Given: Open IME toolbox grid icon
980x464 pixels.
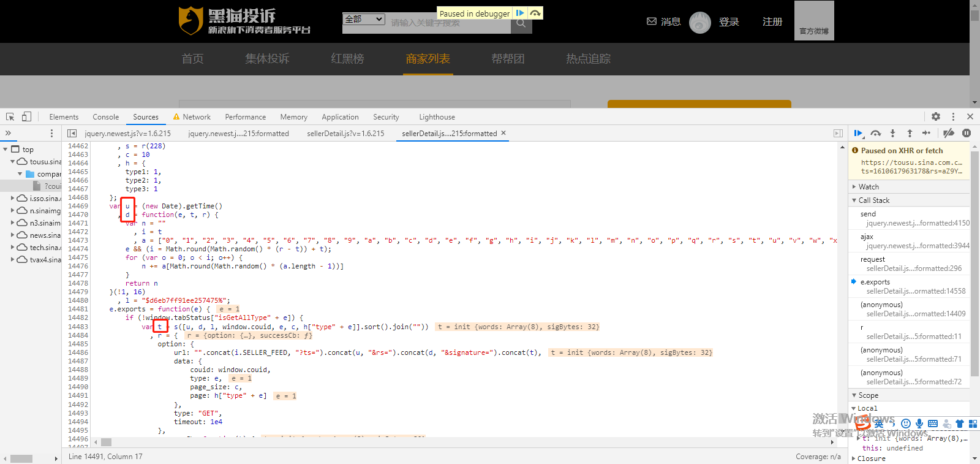Looking at the screenshot, I should (x=973, y=424).
